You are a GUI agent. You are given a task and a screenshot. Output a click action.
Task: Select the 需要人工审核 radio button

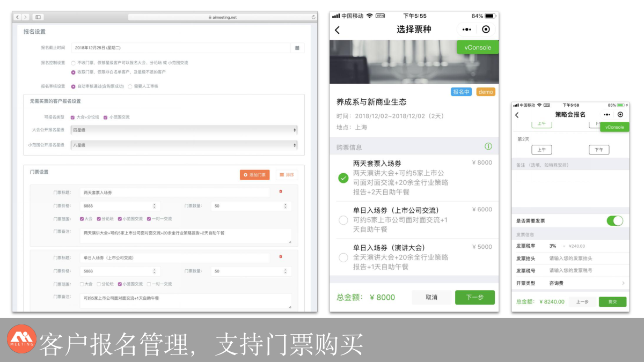tap(130, 86)
